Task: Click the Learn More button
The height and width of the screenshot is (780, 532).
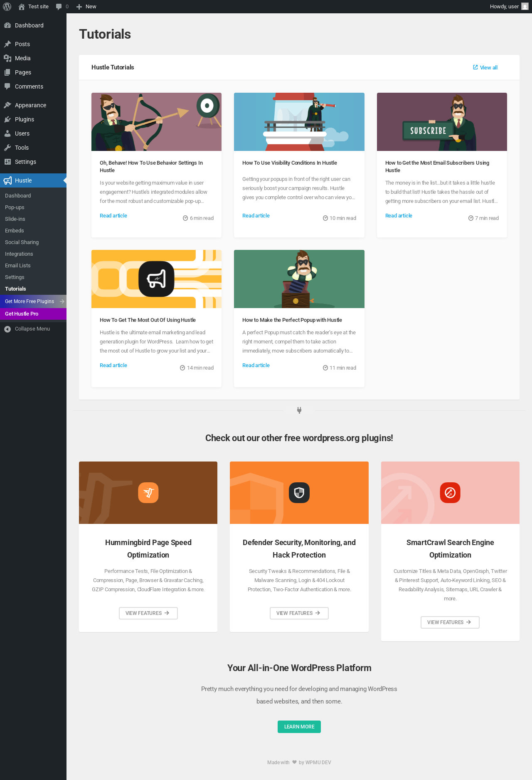Action: click(299, 727)
